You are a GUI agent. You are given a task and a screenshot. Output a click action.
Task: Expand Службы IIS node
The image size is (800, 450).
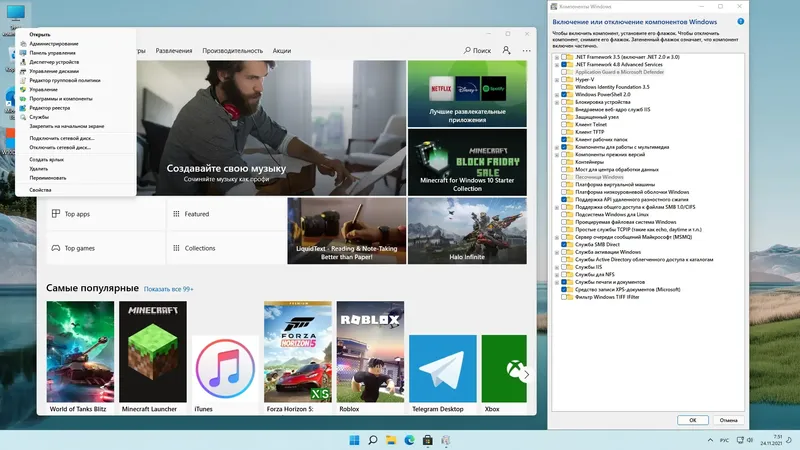557,267
